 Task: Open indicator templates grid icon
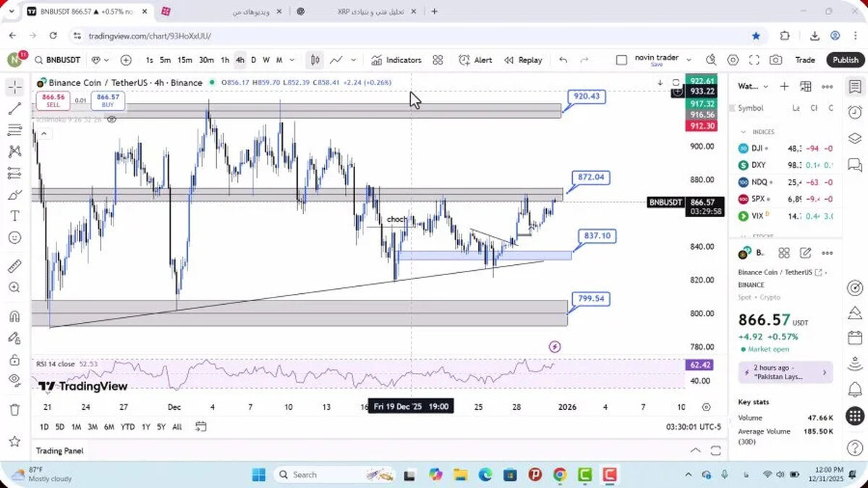(438, 60)
